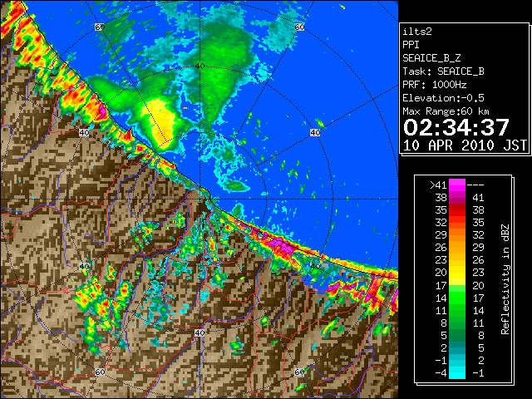Click the "Max Range:60 km" line
This screenshot has width=532, height=399.
[x=446, y=111]
